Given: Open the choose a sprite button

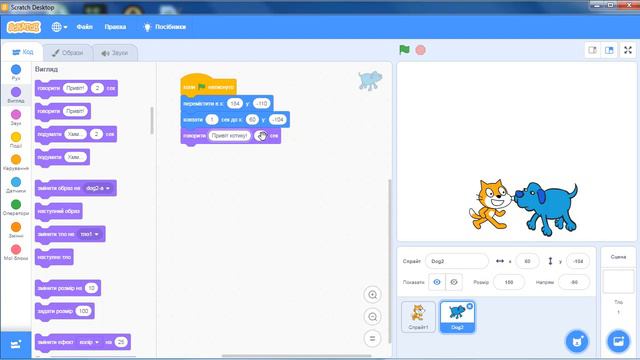Looking at the screenshot, I should pos(577,341).
